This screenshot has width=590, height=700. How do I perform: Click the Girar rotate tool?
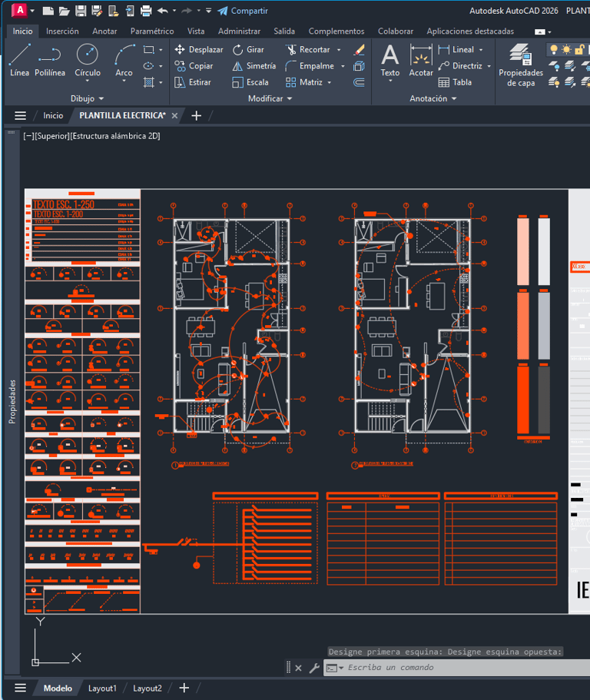click(248, 49)
